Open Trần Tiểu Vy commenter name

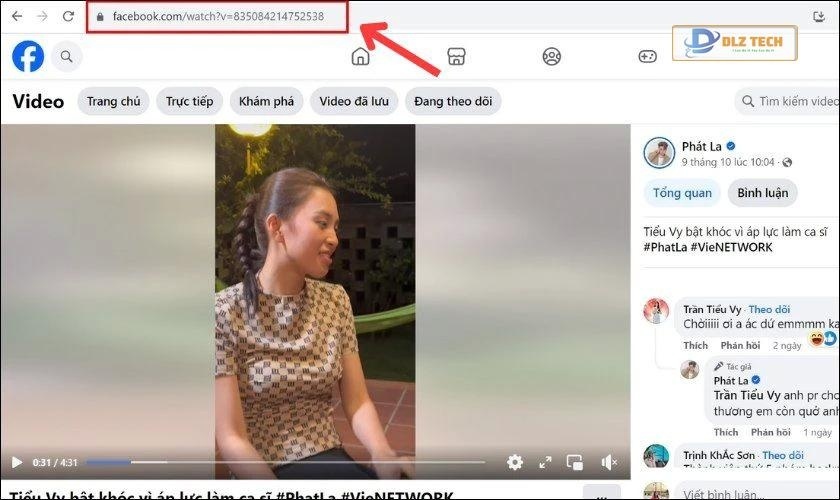pyautogui.click(x=712, y=309)
